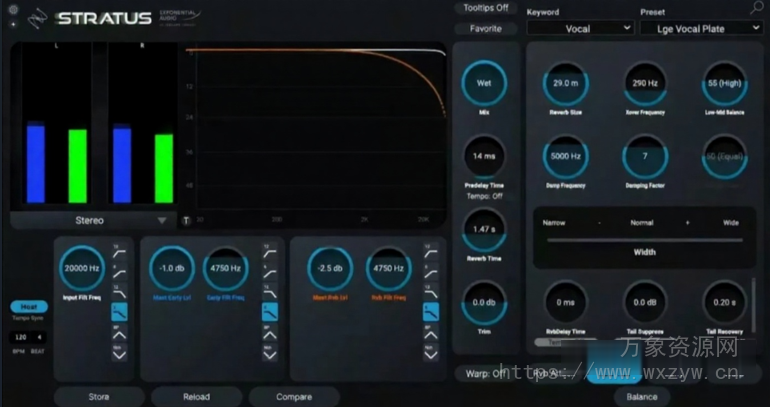
Task: Click the Compare button
Action: coord(294,397)
